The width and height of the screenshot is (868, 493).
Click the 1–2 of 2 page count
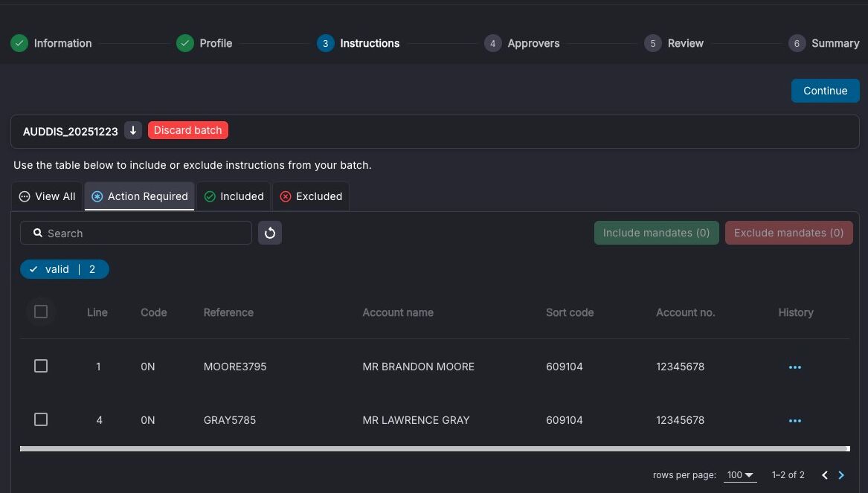tap(788, 475)
